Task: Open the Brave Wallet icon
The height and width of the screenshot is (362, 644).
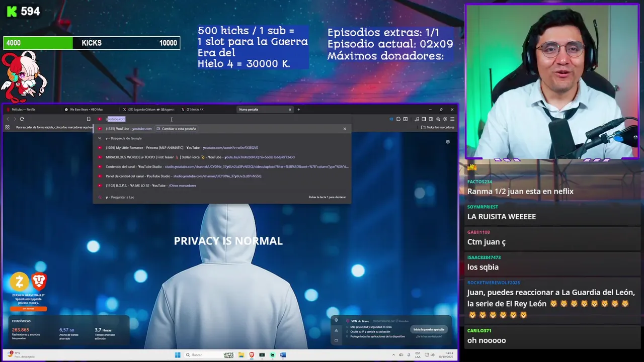Action: coord(431,119)
